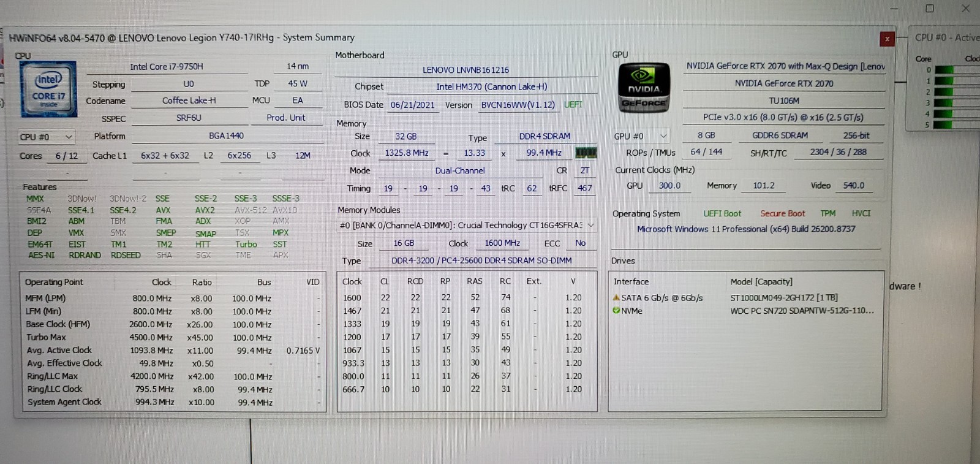Click the 256-bit bus width value
This screenshot has width=980, height=464.
(856, 135)
